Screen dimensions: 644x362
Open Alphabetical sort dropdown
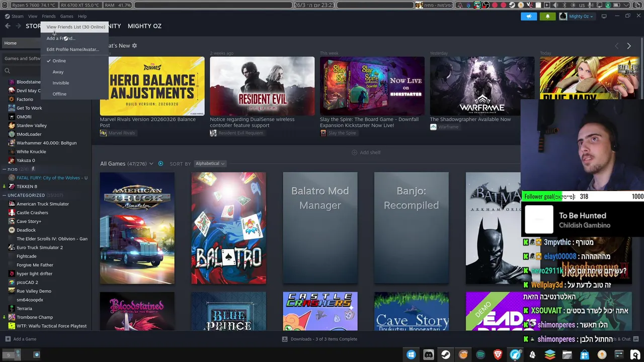pyautogui.click(x=210, y=163)
